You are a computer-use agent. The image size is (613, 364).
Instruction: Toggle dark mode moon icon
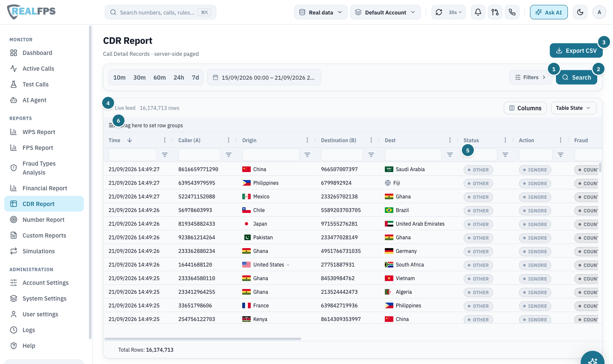point(580,12)
